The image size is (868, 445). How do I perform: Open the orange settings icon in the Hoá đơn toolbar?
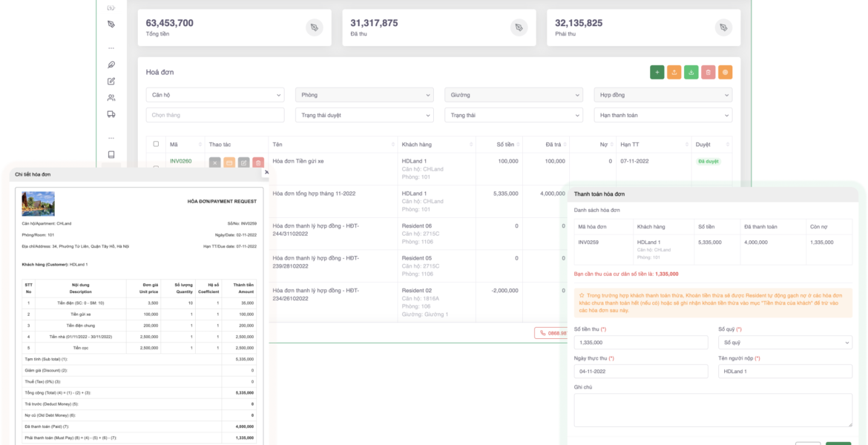pos(725,72)
